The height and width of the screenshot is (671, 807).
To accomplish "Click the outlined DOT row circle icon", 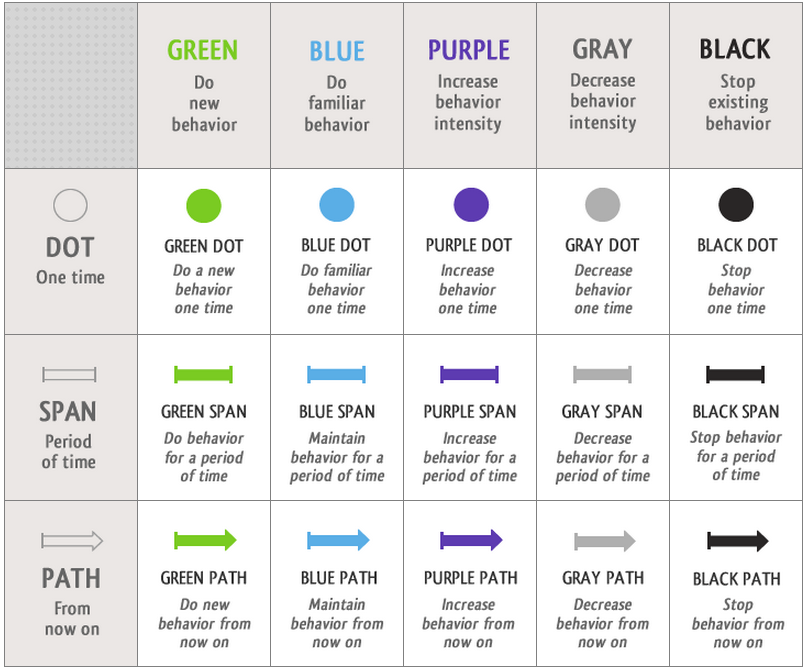I will 70,206.
